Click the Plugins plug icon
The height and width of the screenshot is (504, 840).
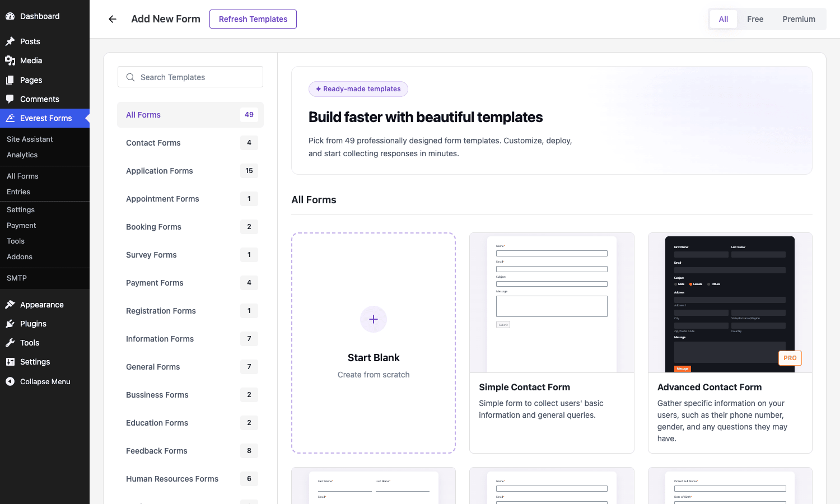(10, 324)
